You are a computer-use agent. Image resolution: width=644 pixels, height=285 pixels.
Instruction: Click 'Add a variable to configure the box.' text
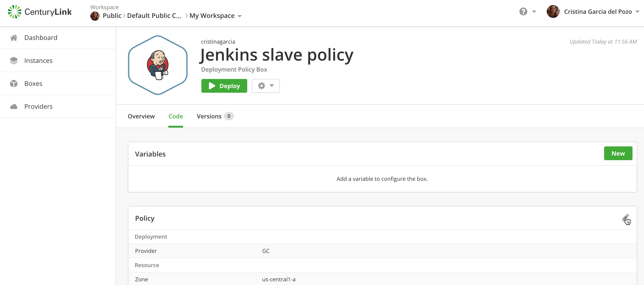click(x=382, y=179)
